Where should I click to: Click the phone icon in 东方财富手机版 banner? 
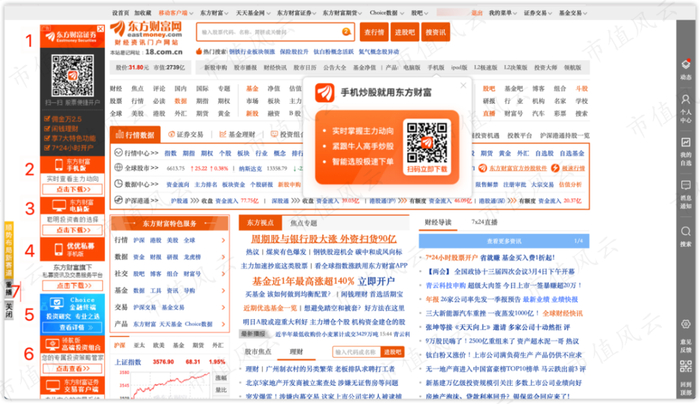(59, 165)
